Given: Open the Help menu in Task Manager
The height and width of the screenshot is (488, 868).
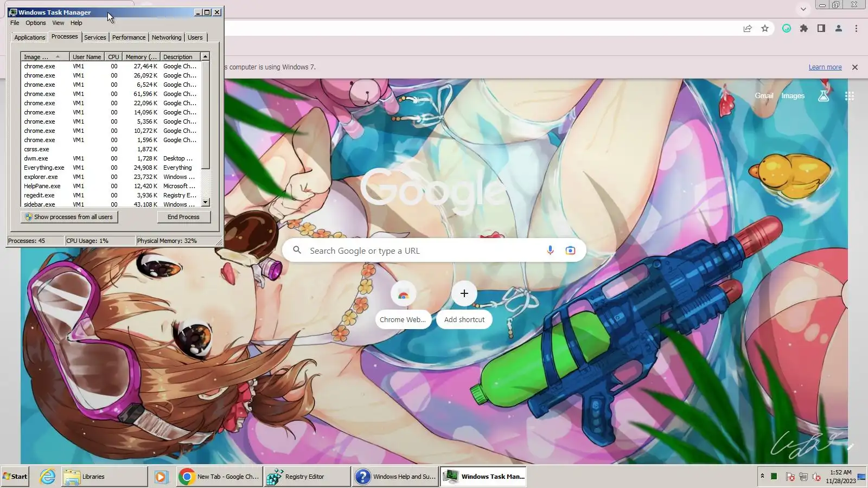Looking at the screenshot, I should tap(76, 23).
